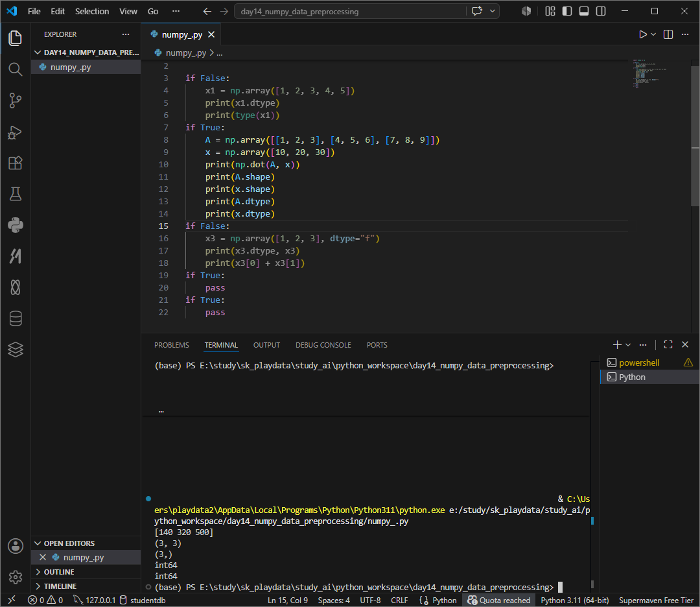Open the View menu
Viewport: 700px width, 607px height.
coord(128,11)
